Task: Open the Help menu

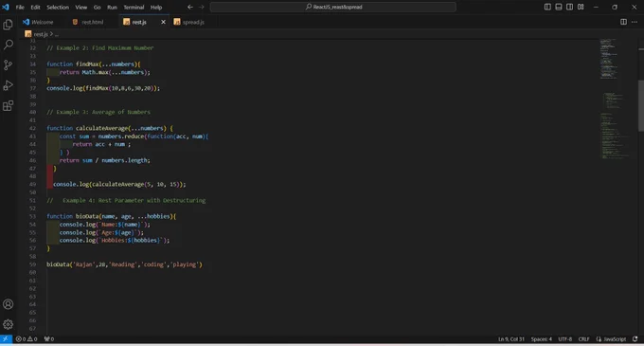Action: 156,7
